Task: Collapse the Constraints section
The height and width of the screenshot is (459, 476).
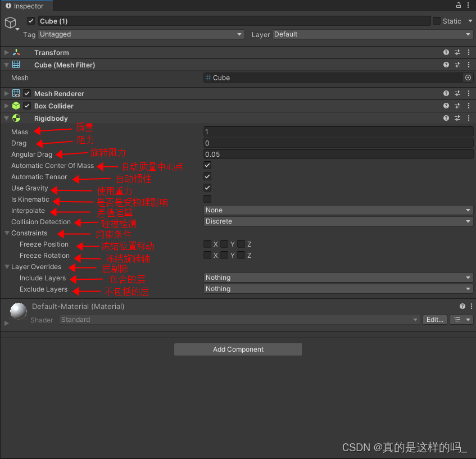Action: click(6, 233)
